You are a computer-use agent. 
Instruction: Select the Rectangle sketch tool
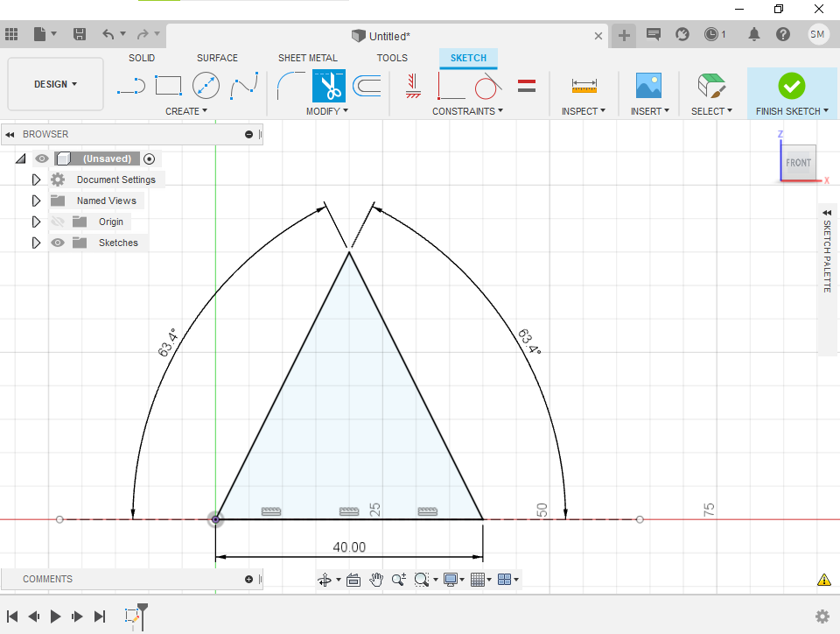click(168, 86)
